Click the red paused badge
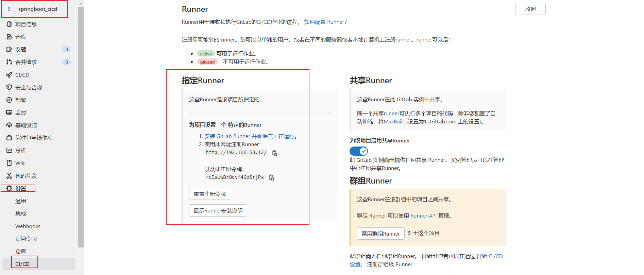Image resolution: width=644 pixels, height=275 pixels. point(207,62)
